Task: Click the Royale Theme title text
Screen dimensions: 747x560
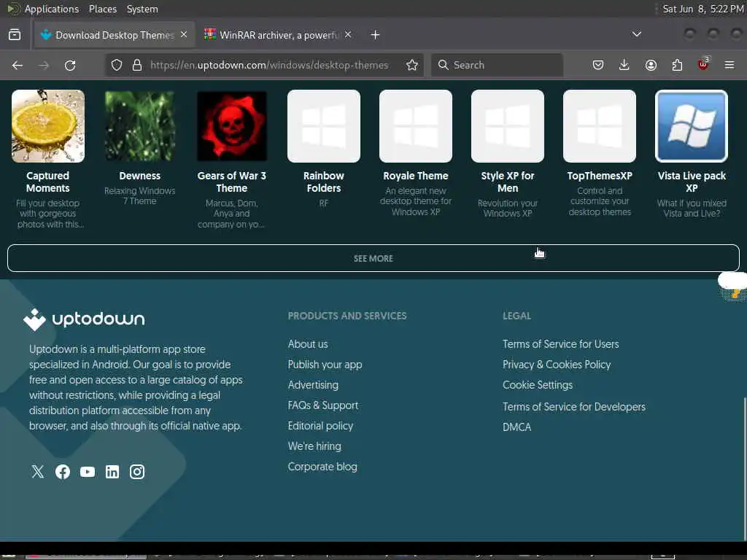Action: click(416, 176)
